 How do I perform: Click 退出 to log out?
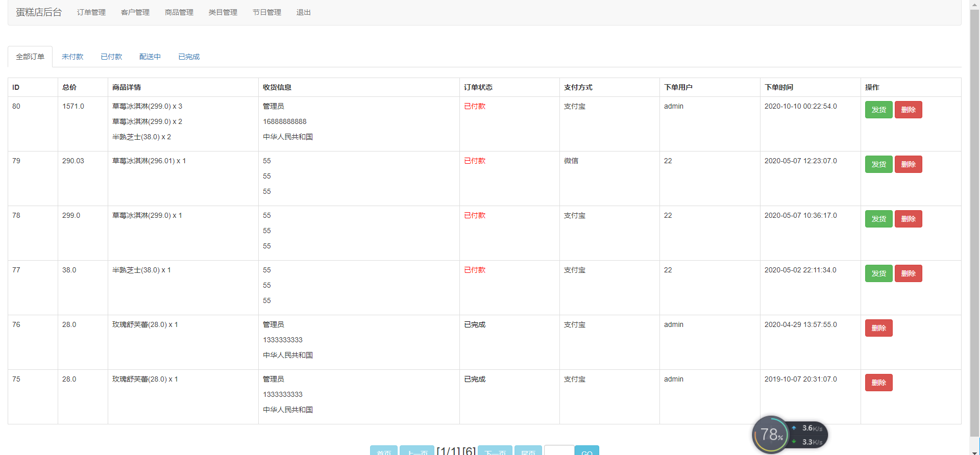click(x=304, y=12)
